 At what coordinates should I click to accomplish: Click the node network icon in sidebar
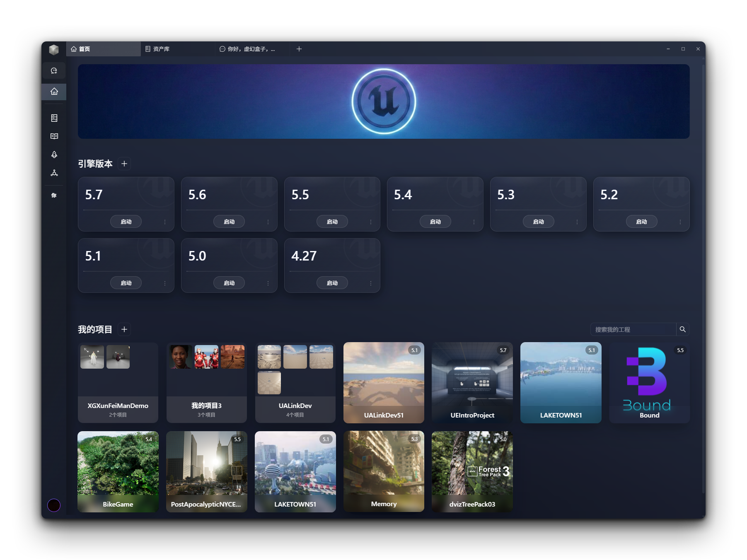[x=54, y=173]
